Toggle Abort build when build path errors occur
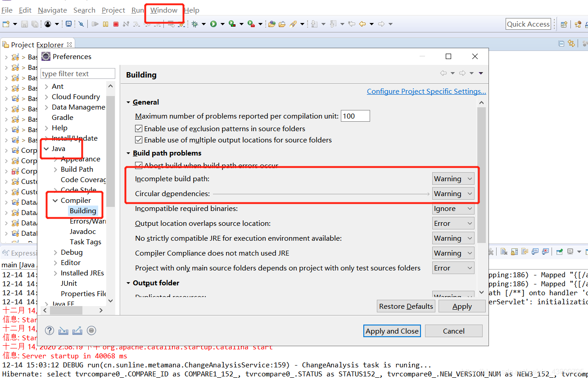This screenshot has height=380, width=588. 139,165
